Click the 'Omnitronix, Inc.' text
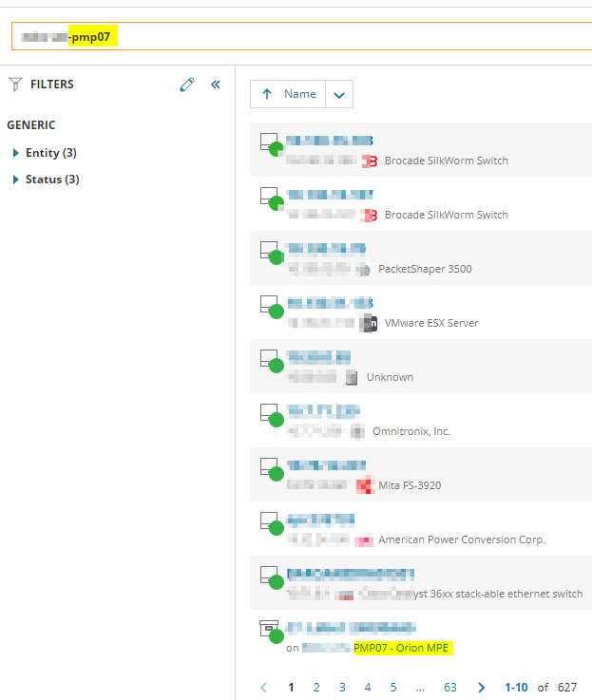This screenshot has height=700, width=592. pos(411,431)
